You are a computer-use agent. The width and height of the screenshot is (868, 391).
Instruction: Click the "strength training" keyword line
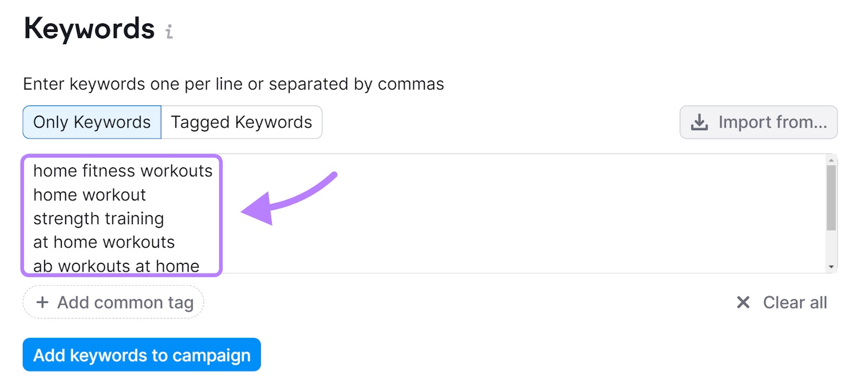[98, 218]
